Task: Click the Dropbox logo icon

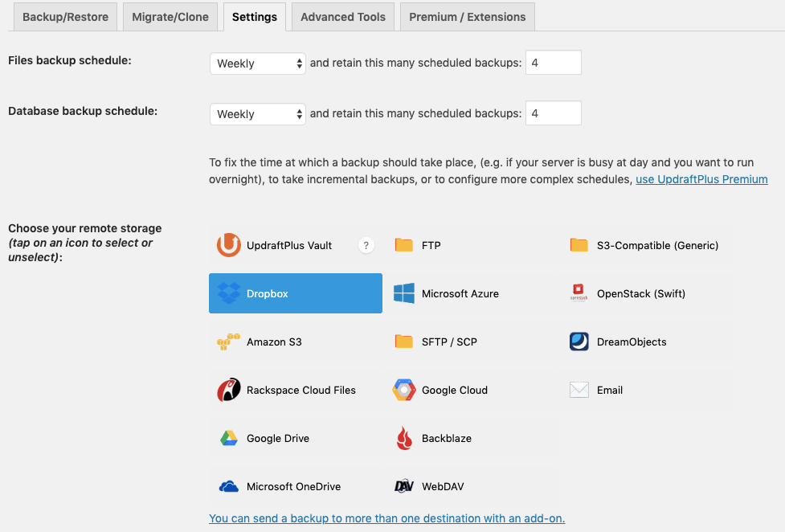Action: click(x=229, y=293)
